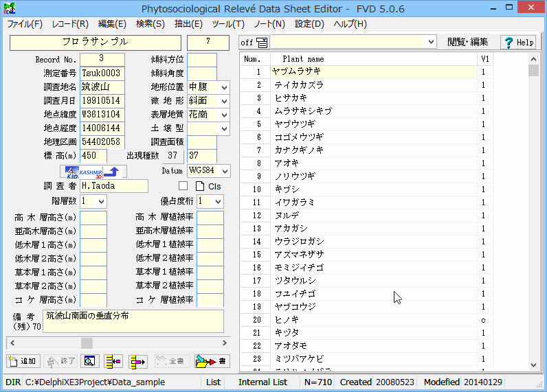This screenshot has height=392, width=547.
Task: Open the ヘルプ(H) menu
Action: click(x=350, y=24)
